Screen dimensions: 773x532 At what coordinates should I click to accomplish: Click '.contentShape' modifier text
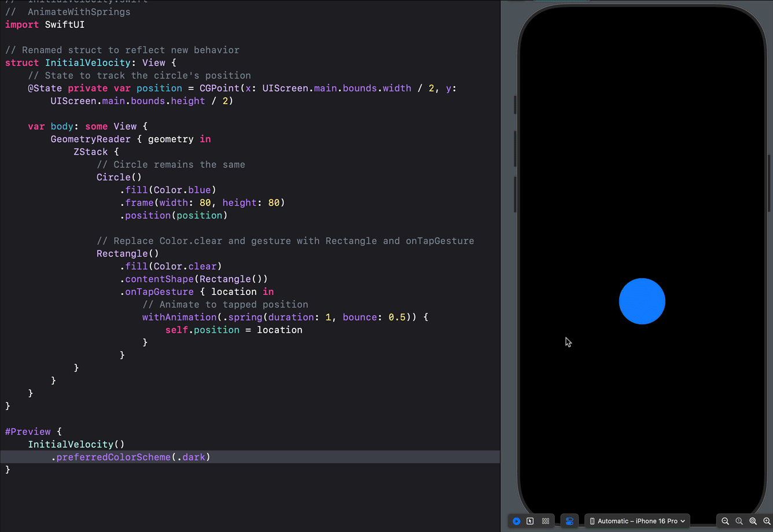(x=156, y=279)
